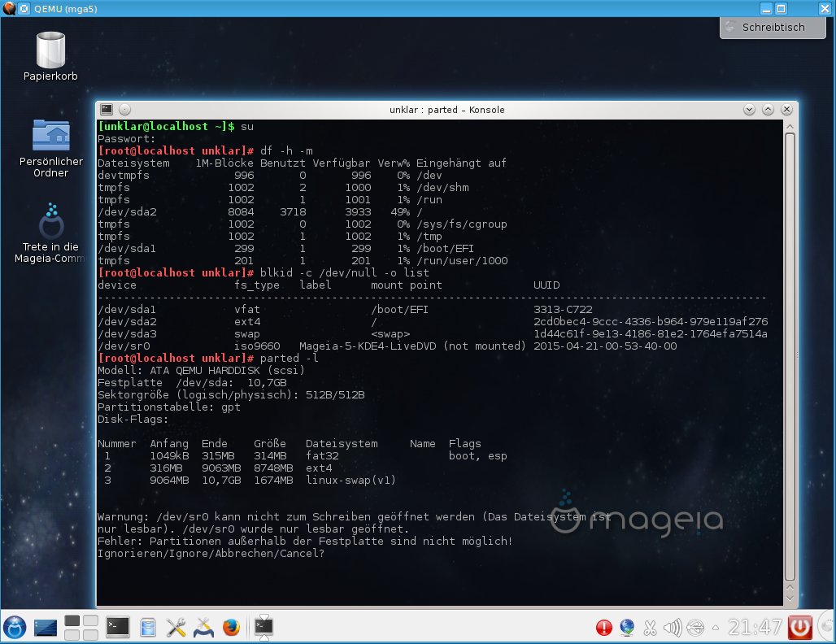Open Klipper clipboard scissors tray icon
The height and width of the screenshot is (644, 836).
point(650,628)
